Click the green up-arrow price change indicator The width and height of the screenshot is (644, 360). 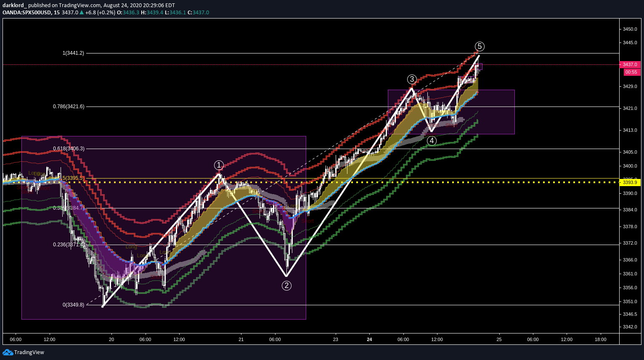tap(82, 13)
